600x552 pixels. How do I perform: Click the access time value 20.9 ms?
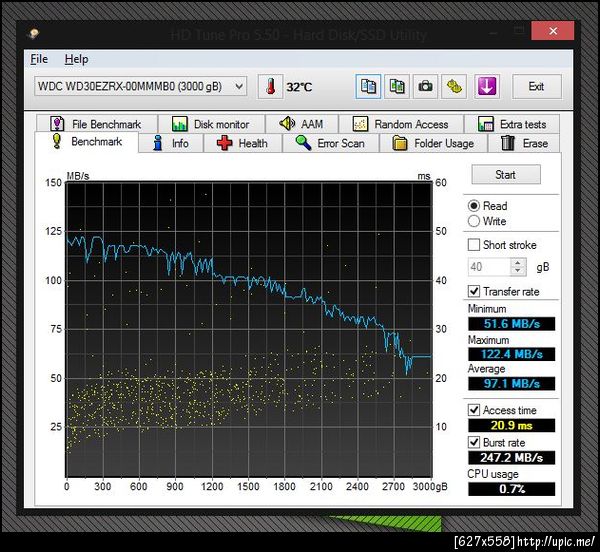(512, 425)
